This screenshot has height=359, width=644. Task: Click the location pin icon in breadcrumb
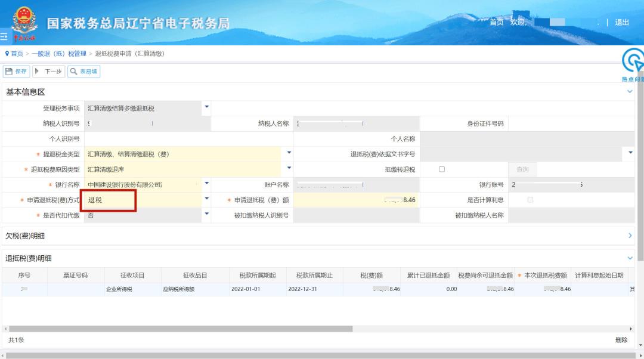tap(7, 54)
